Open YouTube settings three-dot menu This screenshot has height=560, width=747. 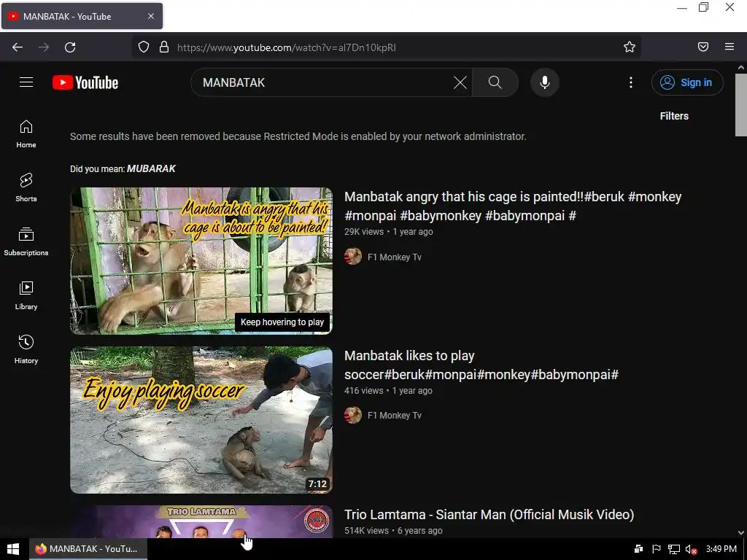[631, 82]
